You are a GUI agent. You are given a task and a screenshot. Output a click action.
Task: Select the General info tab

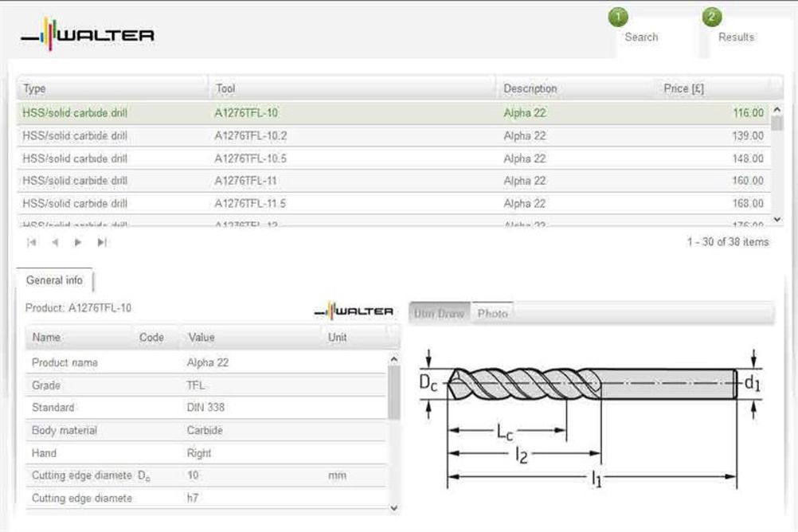click(x=54, y=280)
